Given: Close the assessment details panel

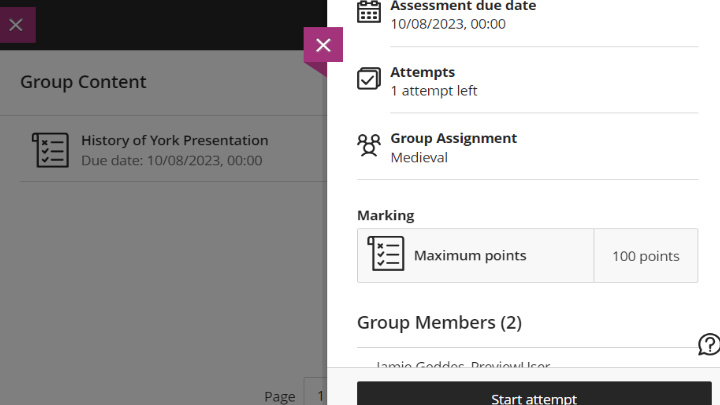Looking at the screenshot, I should tap(323, 45).
